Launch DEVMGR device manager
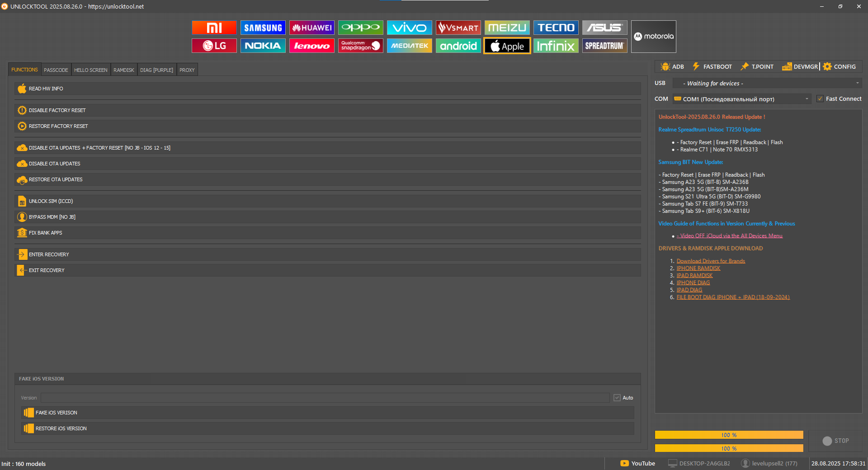The width and height of the screenshot is (868, 470). point(800,67)
